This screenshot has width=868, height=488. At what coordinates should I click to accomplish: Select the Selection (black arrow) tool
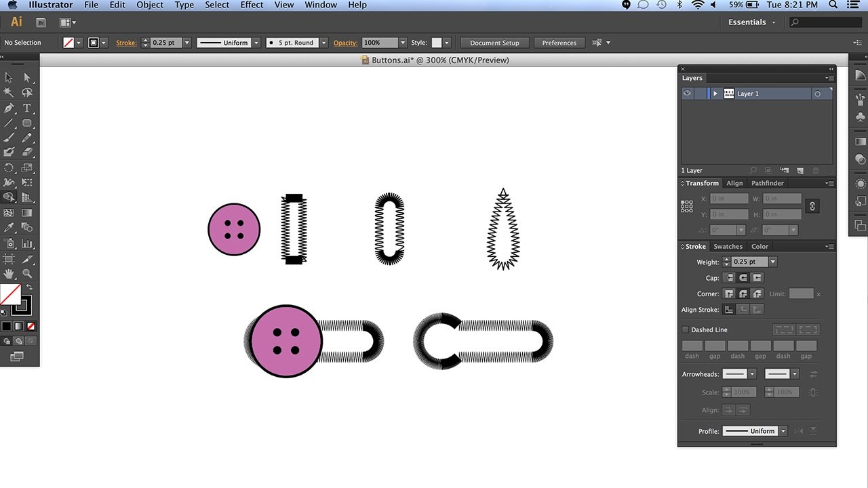(9, 77)
